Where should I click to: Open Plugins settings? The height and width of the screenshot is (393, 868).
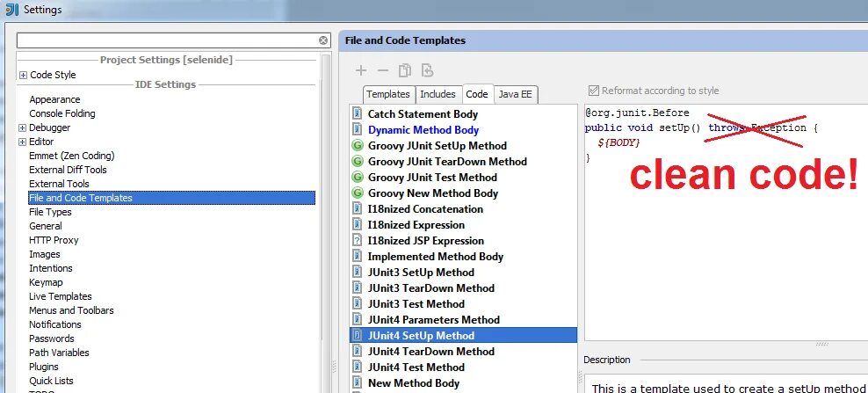click(x=44, y=367)
